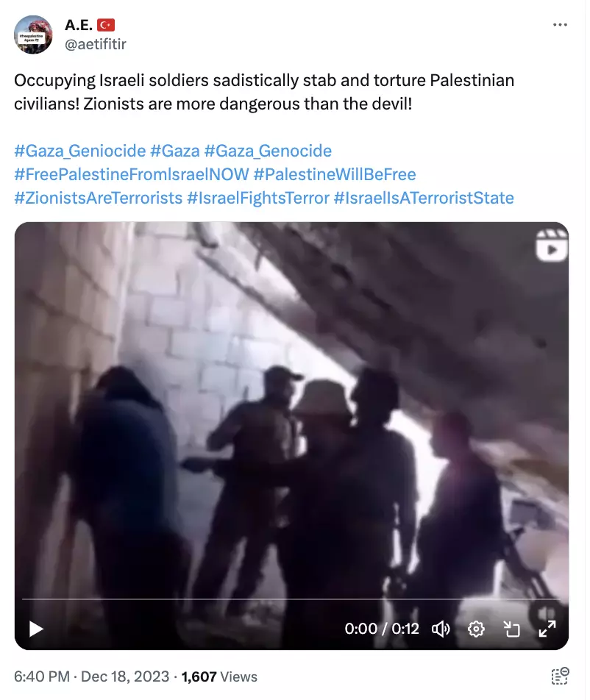Image resolution: width=590 pixels, height=700 pixels.
Task: Open #PalestineWillBeFree hashtag
Action: (x=335, y=174)
